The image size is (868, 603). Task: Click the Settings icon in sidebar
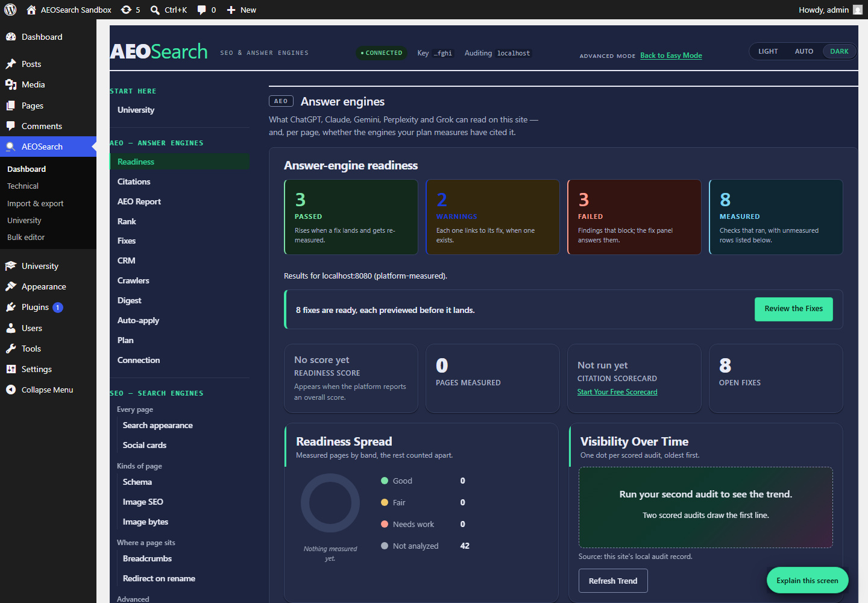[x=11, y=369]
